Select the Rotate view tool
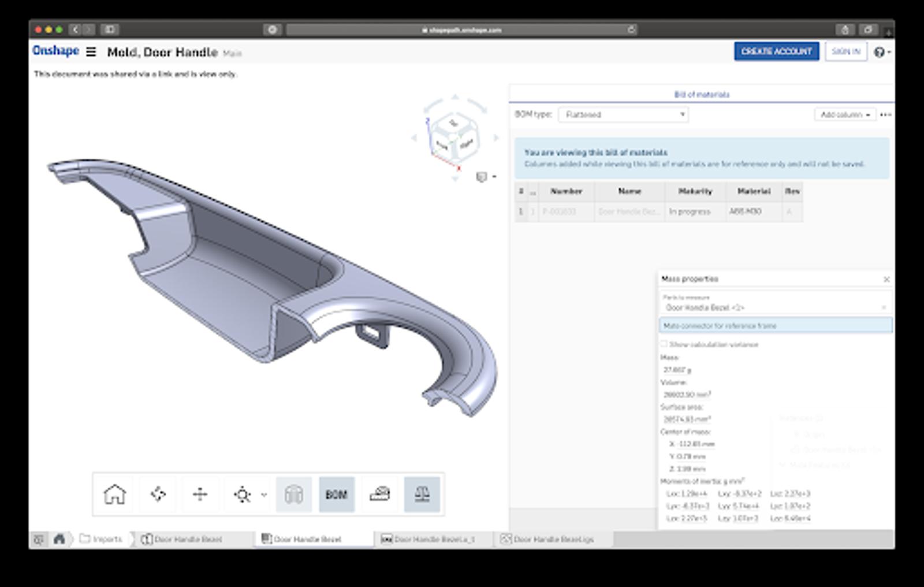This screenshot has width=924, height=587. click(158, 495)
